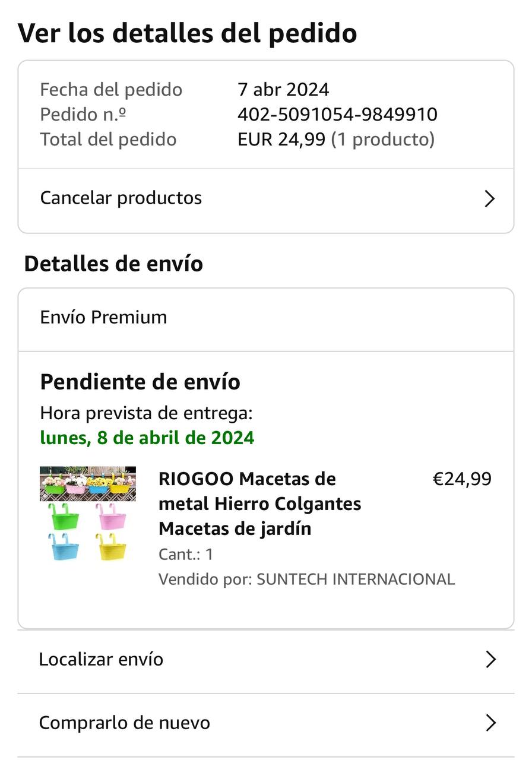Click the order number 402-5091054-9849910
The width and height of the screenshot is (532, 760).
point(337,114)
